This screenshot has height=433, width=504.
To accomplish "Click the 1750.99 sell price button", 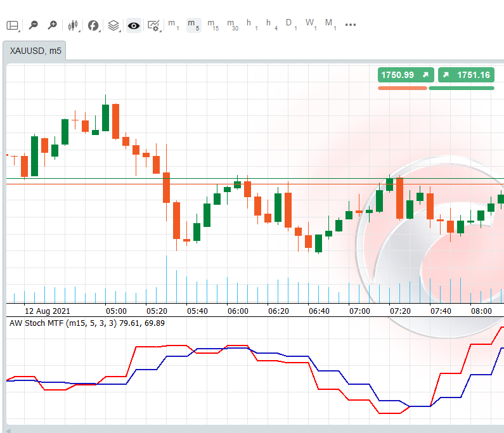I will [406, 75].
